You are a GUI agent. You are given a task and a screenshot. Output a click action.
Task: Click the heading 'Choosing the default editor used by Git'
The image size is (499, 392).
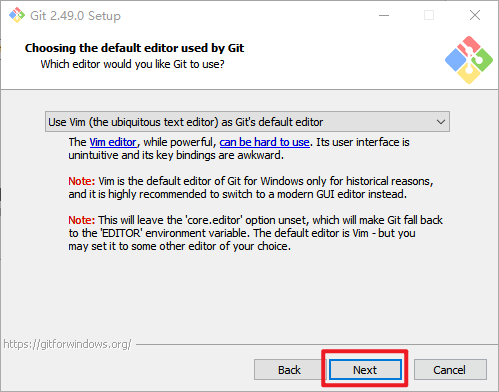[134, 48]
